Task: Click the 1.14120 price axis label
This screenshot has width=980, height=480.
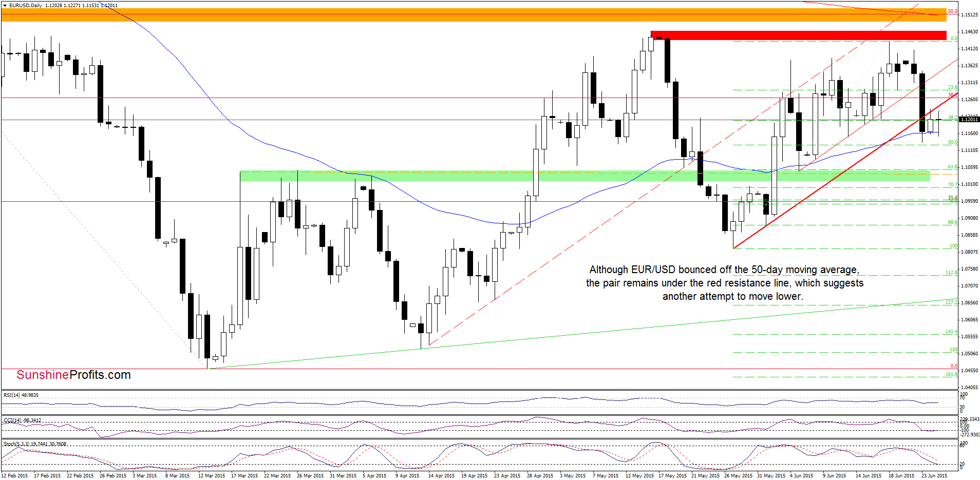Action: tap(970, 49)
